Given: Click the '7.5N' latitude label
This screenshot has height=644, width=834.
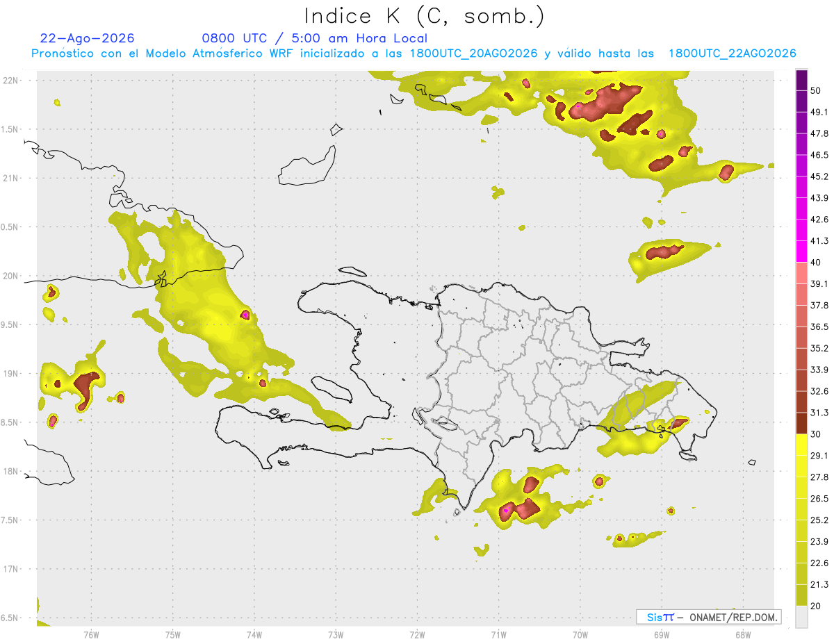Looking at the screenshot, I should point(10,520).
